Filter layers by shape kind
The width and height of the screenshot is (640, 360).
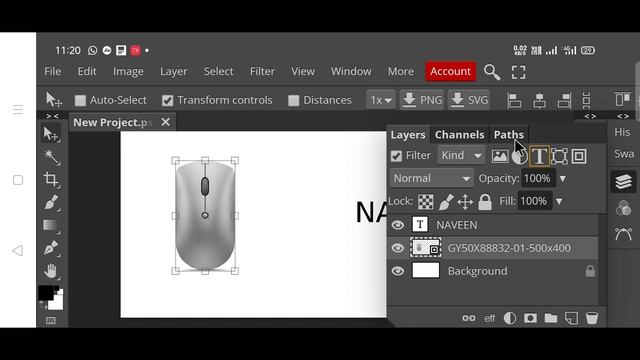click(559, 156)
